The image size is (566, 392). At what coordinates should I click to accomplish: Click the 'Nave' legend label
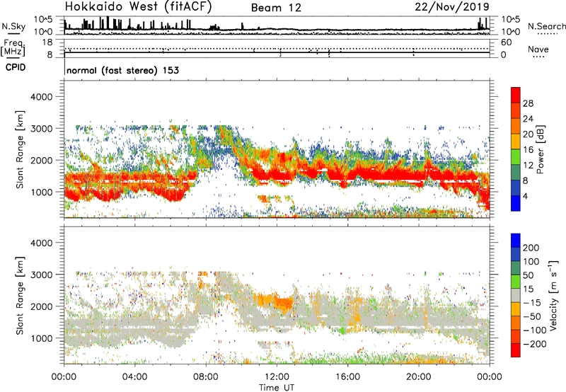tap(538, 49)
